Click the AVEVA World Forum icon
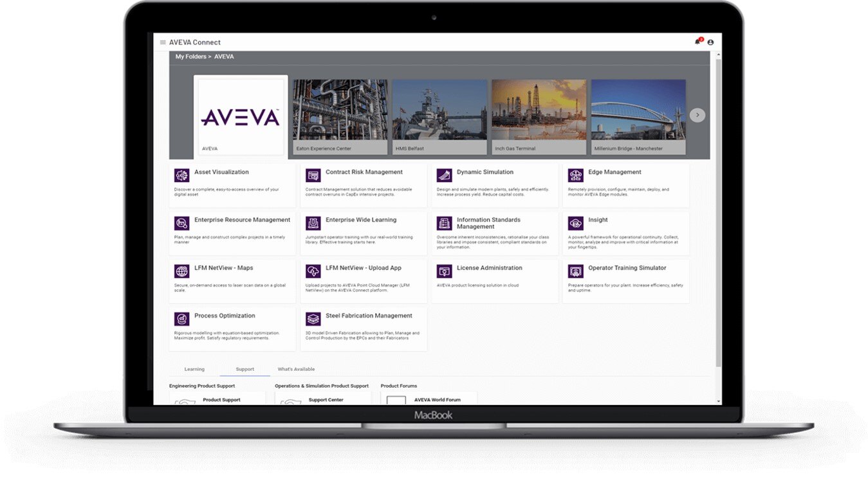The image size is (868, 477). [396, 401]
